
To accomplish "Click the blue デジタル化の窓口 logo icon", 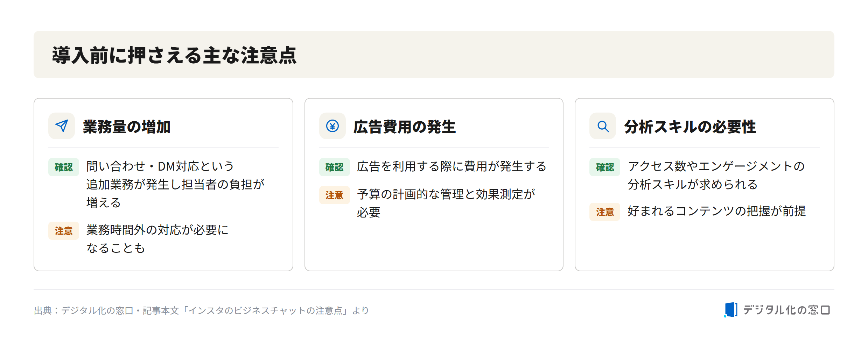I will pyautogui.click(x=730, y=310).
